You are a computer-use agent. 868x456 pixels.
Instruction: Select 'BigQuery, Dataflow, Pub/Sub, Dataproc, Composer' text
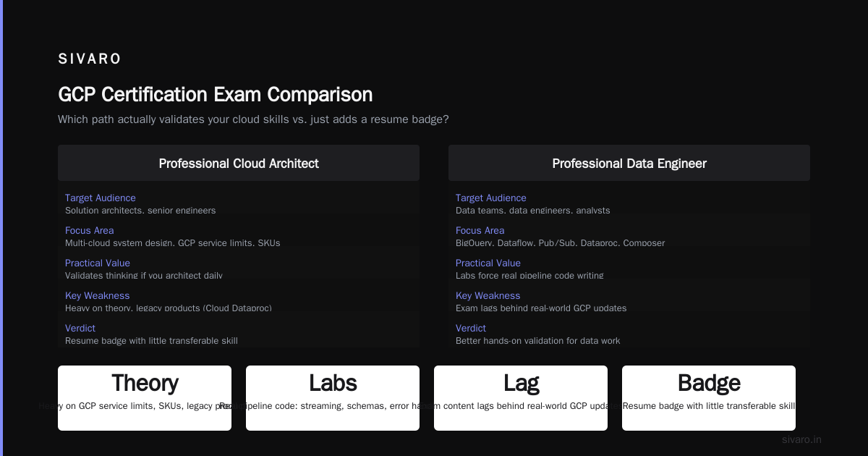(x=561, y=243)
